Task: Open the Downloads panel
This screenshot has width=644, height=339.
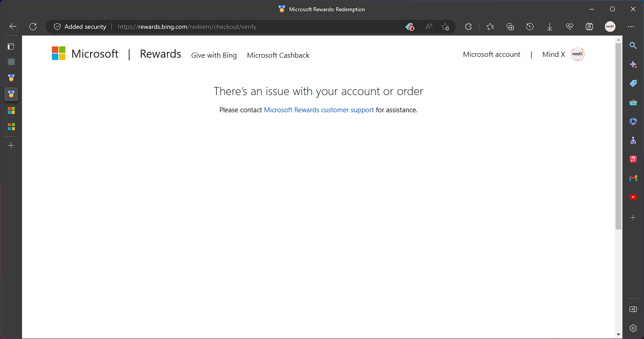Action: pyautogui.click(x=550, y=27)
